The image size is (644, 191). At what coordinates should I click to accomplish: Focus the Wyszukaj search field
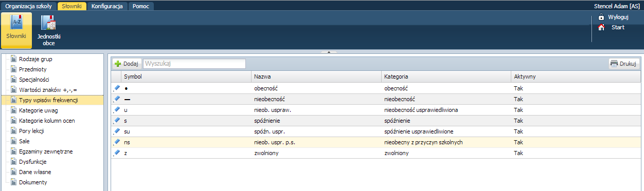(194, 64)
